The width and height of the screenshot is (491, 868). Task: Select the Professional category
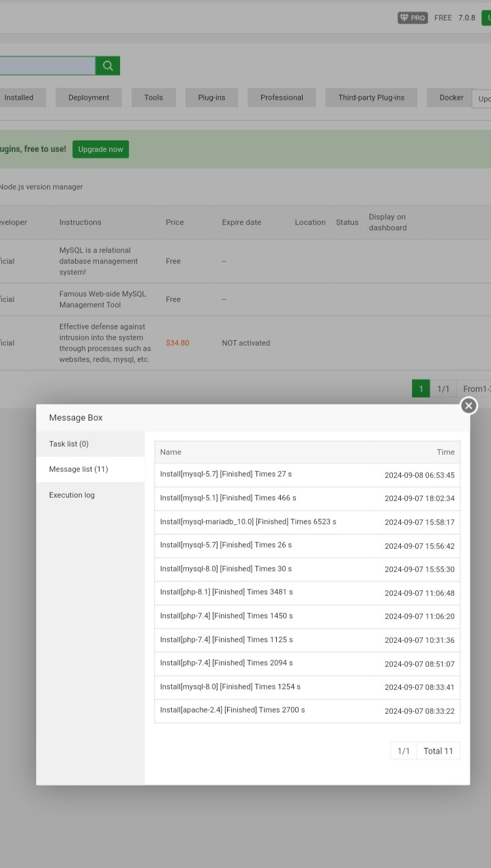pyautogui.click(x=282, y=98)
